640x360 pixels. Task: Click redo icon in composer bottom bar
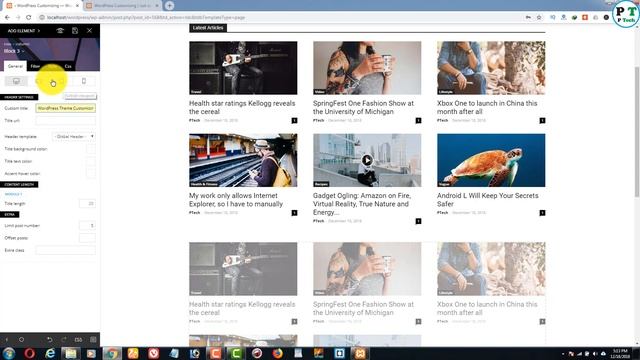point(64,340)
